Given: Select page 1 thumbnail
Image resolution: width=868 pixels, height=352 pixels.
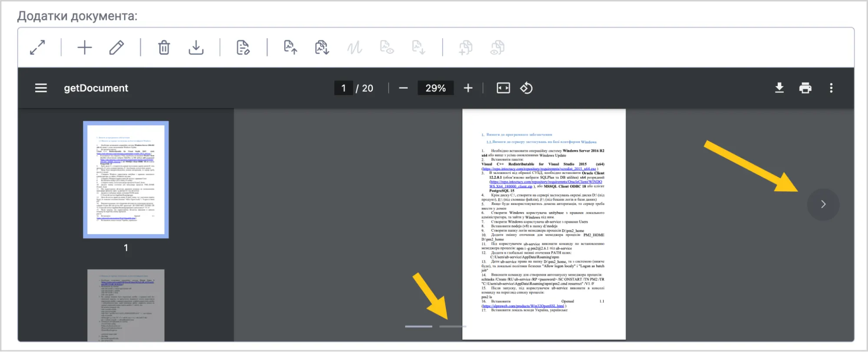Looking at the screenshot, I should point(126,179).
